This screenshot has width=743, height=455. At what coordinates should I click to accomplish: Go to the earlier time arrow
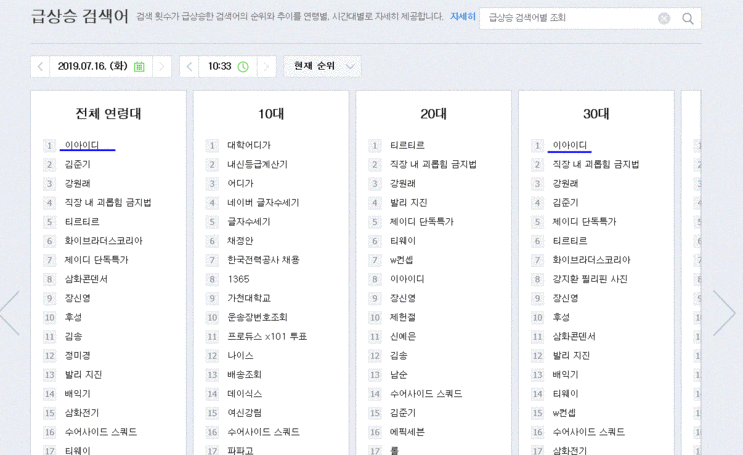189,66
